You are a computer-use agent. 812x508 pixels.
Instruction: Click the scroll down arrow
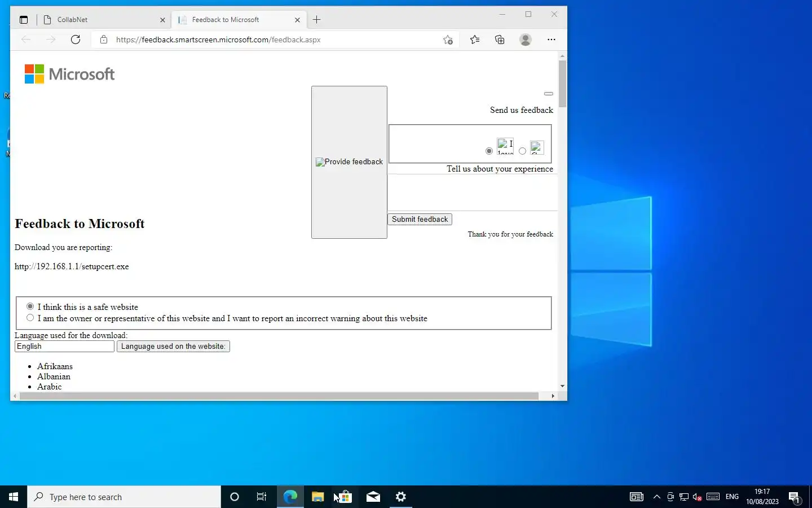tap(562, 386)
